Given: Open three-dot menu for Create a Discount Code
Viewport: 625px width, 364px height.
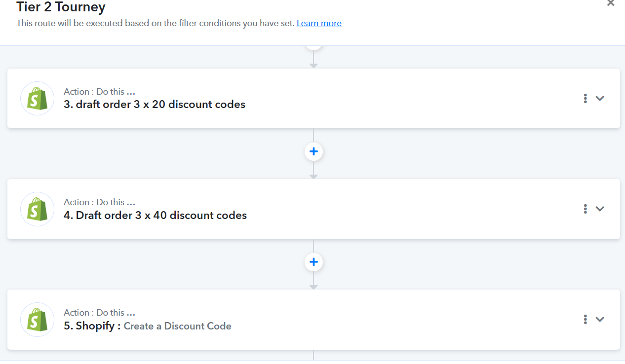Looking at the screenshot, I should pyautogui.click(x=585, y=319).
